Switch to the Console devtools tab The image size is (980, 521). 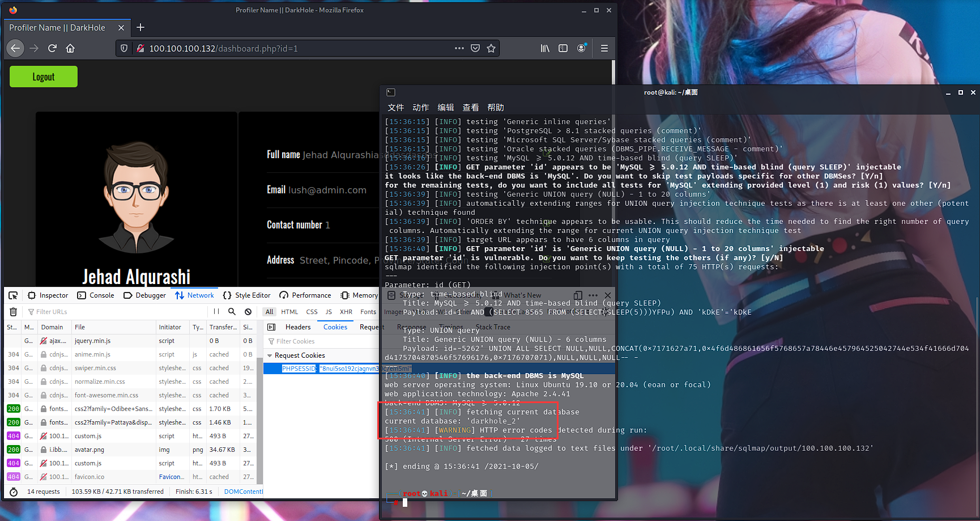tap(96, 295)
